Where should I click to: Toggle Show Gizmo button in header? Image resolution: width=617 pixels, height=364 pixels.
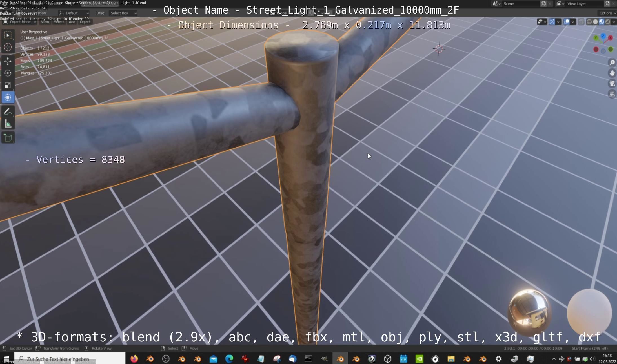pyautogui.click(x=552, y=22)
